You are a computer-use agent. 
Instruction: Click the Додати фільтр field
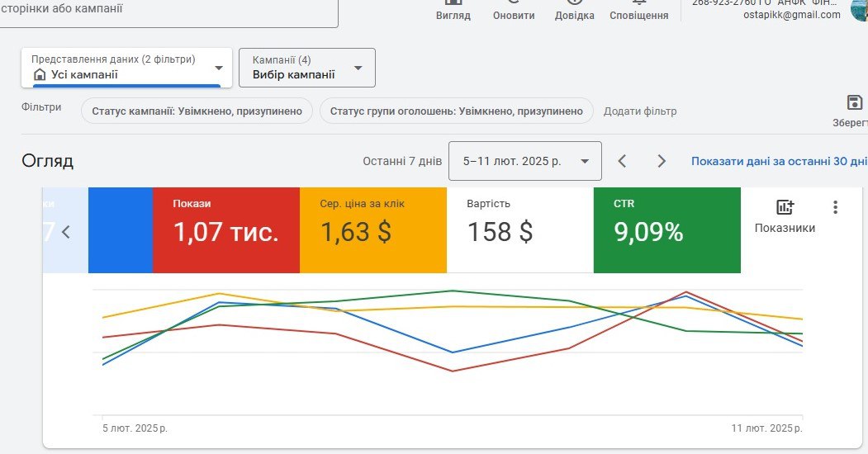pos(639,111)
